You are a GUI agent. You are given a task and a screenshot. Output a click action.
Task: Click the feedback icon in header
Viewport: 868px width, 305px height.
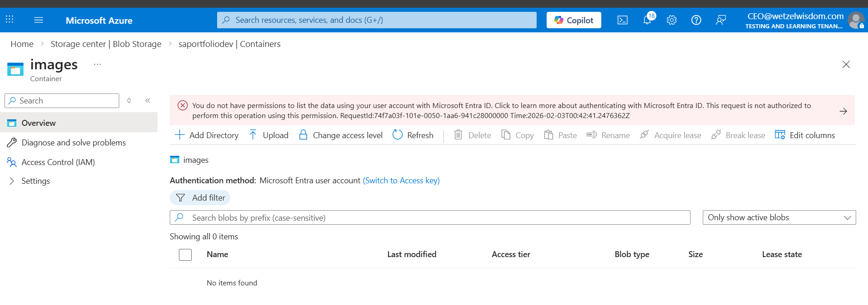tap(721, 20)
